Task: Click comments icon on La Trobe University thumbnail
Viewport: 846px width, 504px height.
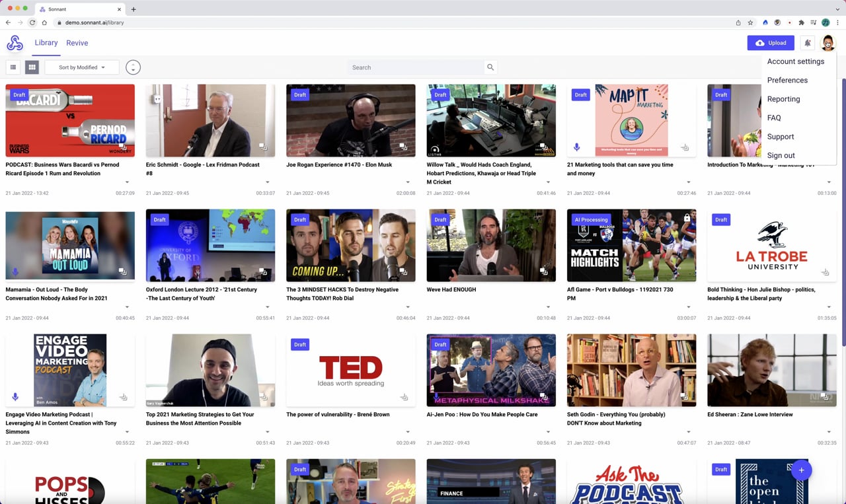Action: 825,271
